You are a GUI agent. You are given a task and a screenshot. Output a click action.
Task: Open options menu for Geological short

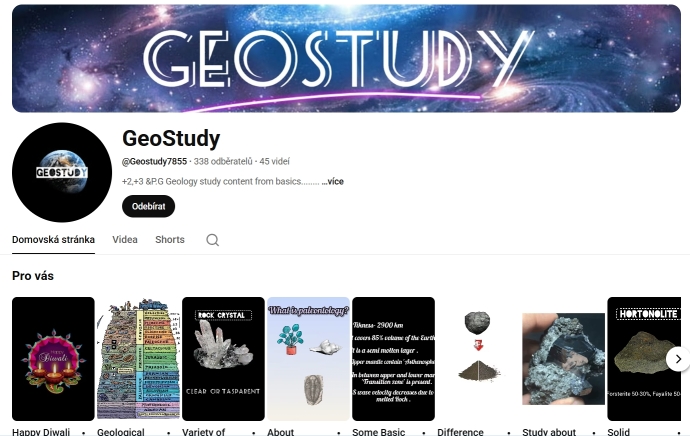coord(169,432)
